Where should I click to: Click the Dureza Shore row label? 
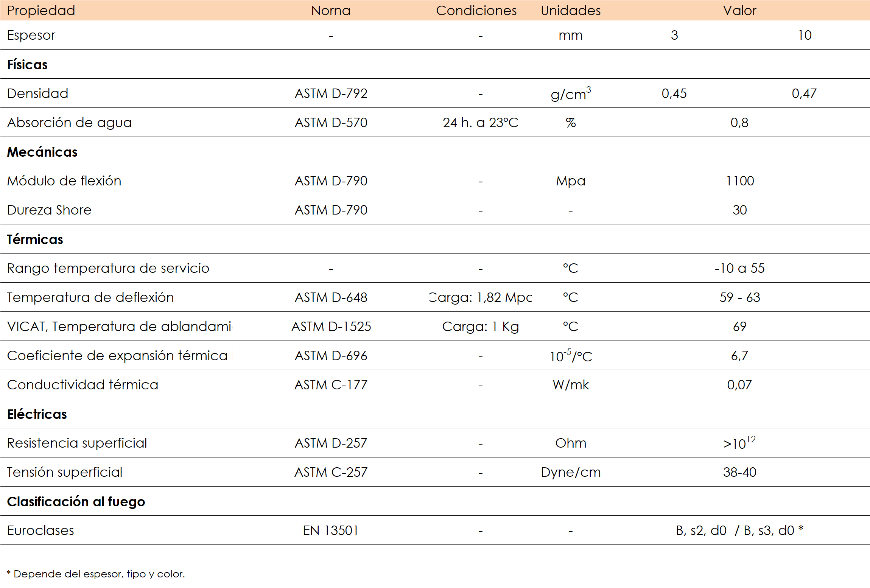[x=49, y=210]
